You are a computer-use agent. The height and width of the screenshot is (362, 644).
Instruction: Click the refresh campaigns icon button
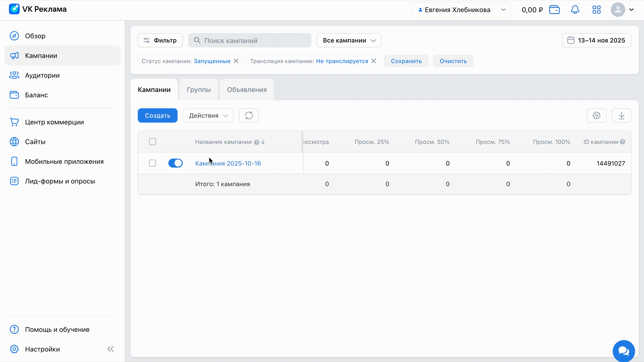248,115
